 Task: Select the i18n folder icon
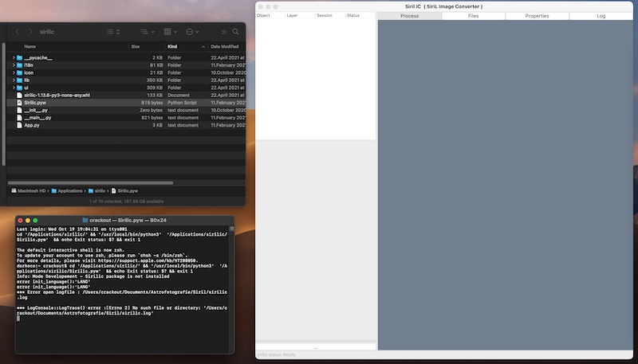point(19,65)
